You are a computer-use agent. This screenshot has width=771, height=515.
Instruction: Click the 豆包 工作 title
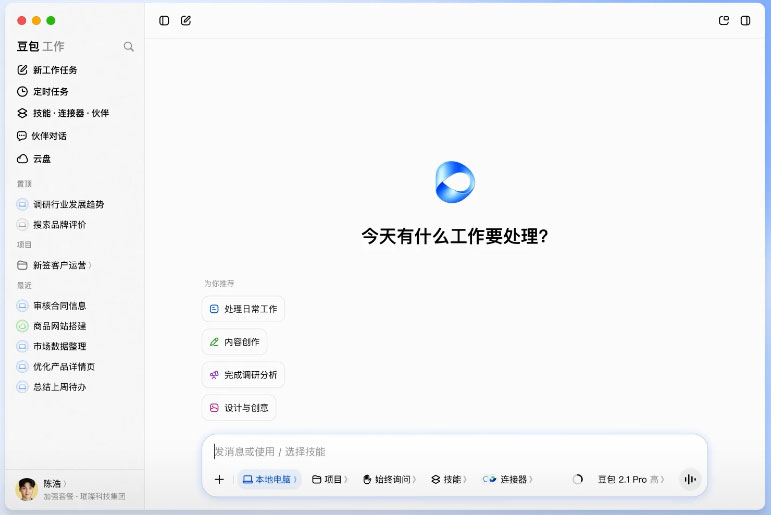[x=40, y=46]
